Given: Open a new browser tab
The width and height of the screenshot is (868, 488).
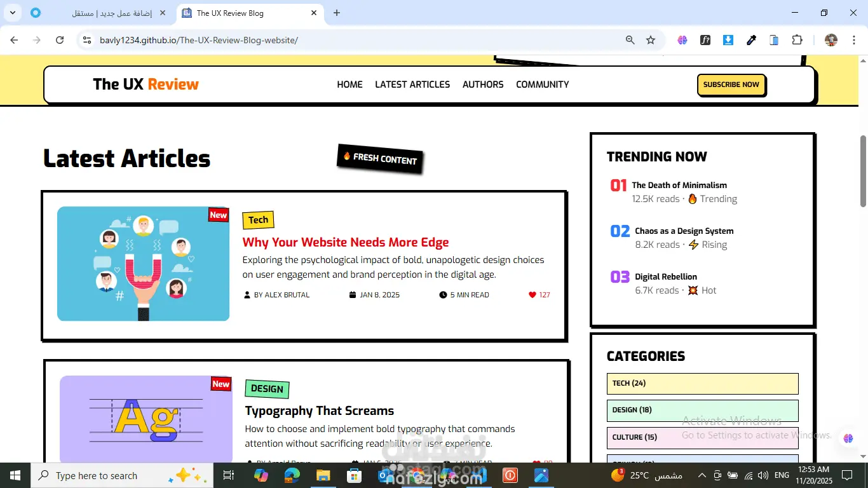Looking at the screenshot, I should pos(337,13).
